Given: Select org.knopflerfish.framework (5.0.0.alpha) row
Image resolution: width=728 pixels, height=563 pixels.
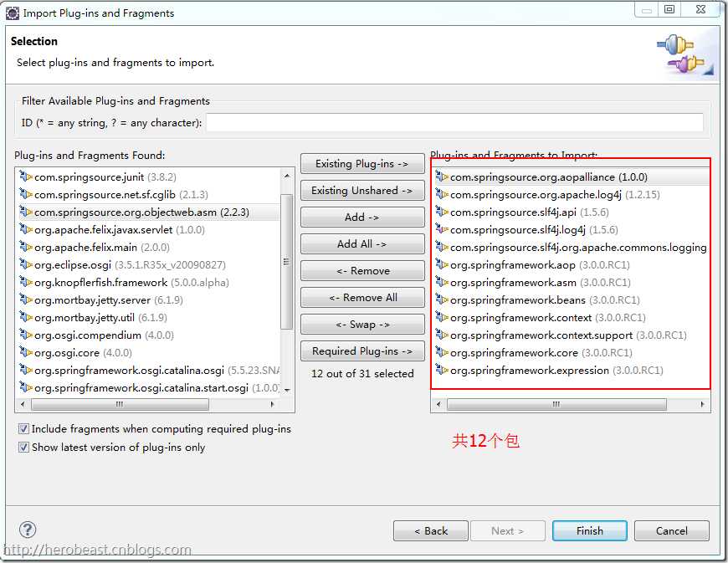Looking at the screenshot, I should (x=149, y=283).
